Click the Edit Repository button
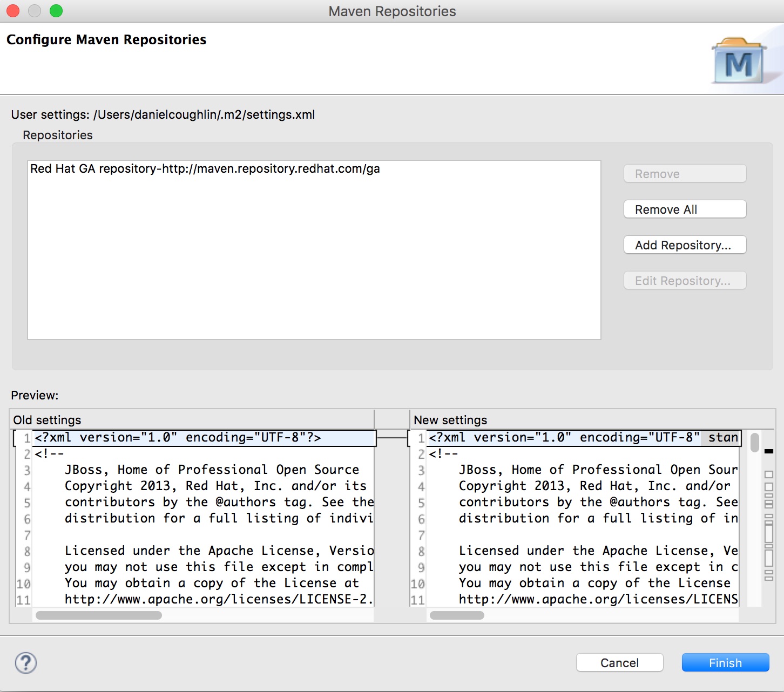Image resolution: width=784 pixels, height=692 pixels. (x=685, y=281)
